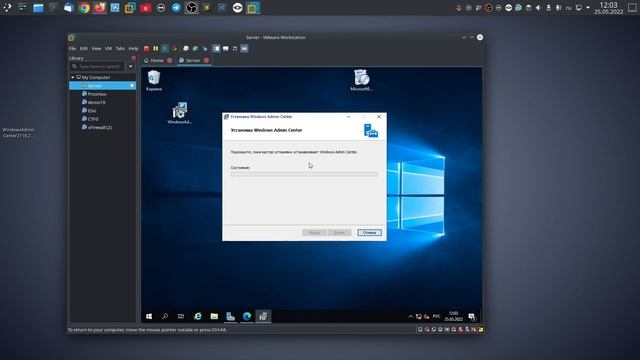
Task: Open Telegram from host panel
Action: pyautogui.click(x=176, y=8)
